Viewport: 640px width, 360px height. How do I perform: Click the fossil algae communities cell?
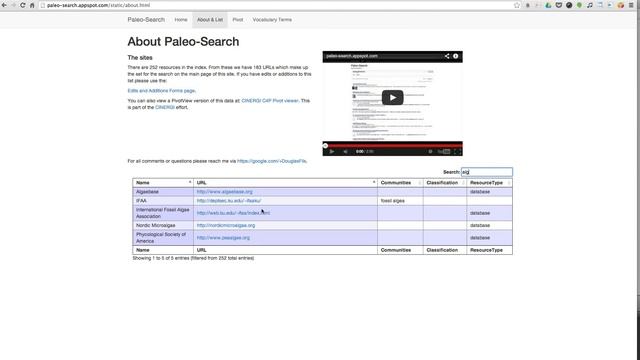click(400, 201)
